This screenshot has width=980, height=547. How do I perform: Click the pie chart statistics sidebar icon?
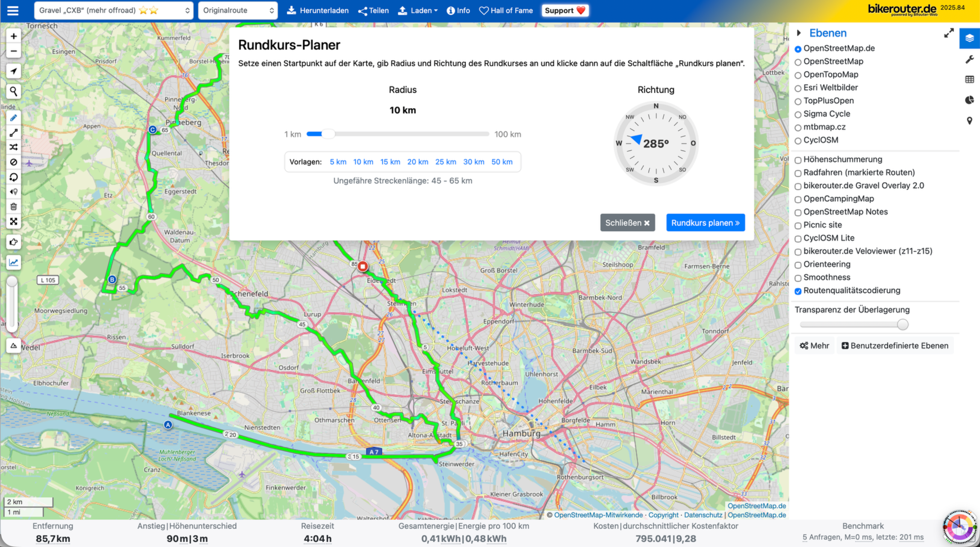[x=969, y=100]
